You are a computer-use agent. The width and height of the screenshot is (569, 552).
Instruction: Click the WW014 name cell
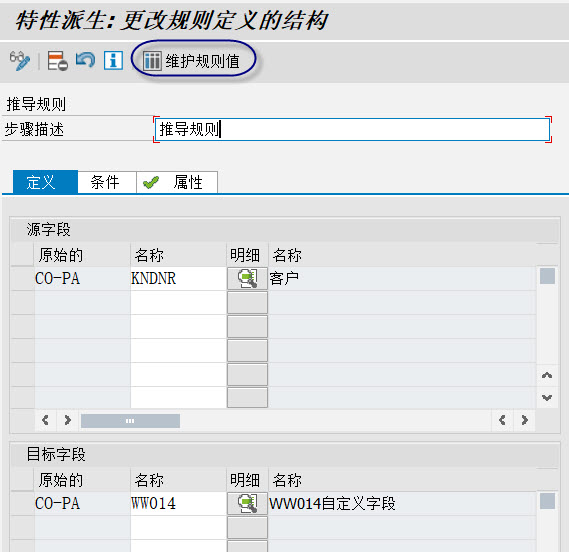click(178, 504)
